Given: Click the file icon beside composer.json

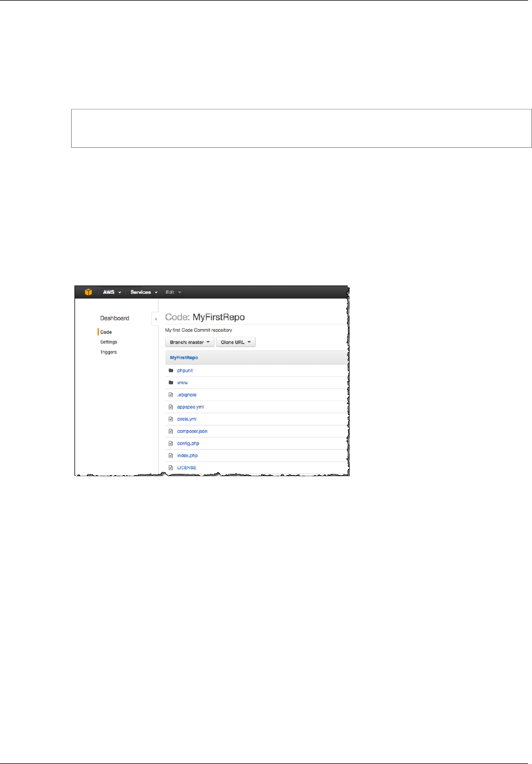Looking at the screenshot, I should tap(171, 431).
